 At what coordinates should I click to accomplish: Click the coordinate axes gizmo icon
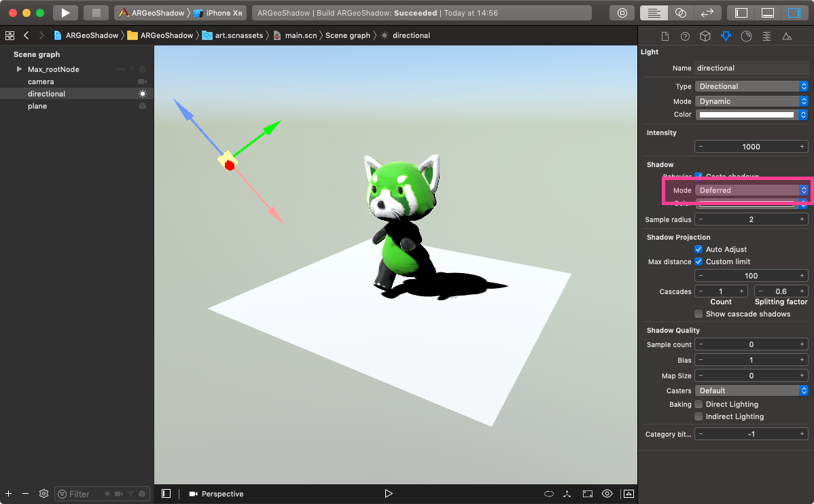coord(567,494)
